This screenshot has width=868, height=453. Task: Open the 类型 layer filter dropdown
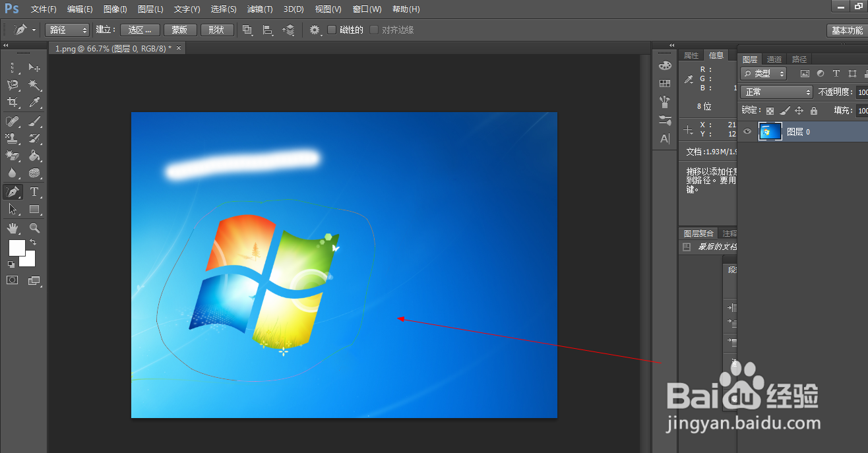pyautogui.click(x=764, y=74)
